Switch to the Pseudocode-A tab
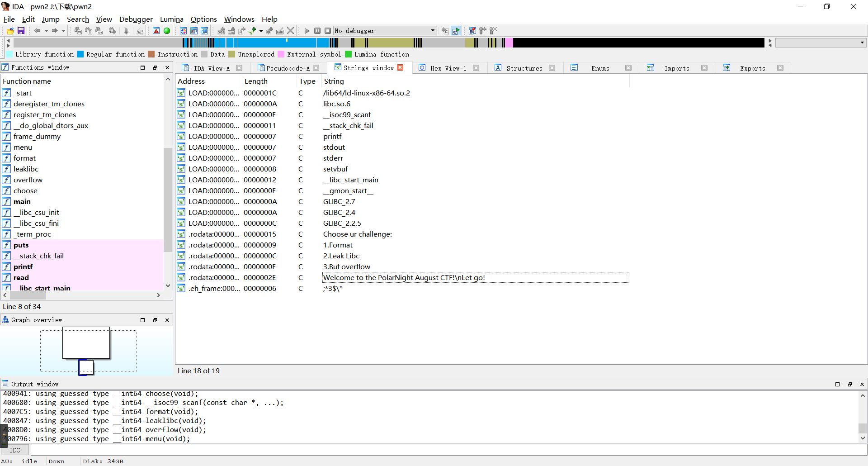The height and width of the screenshot is (466, 868). click(288, 68)
